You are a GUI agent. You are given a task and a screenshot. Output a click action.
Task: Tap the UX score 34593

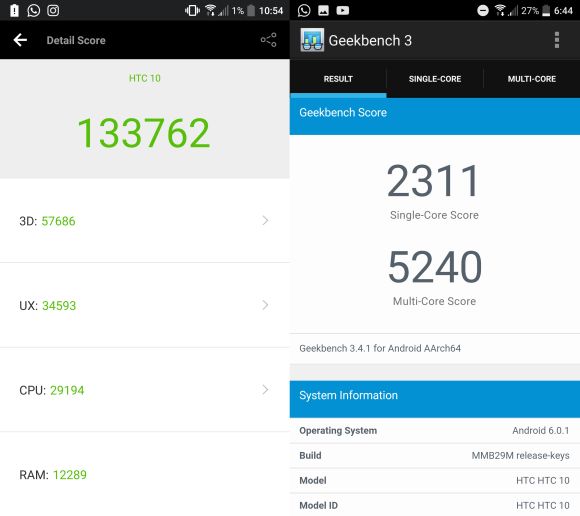[59, 306]
